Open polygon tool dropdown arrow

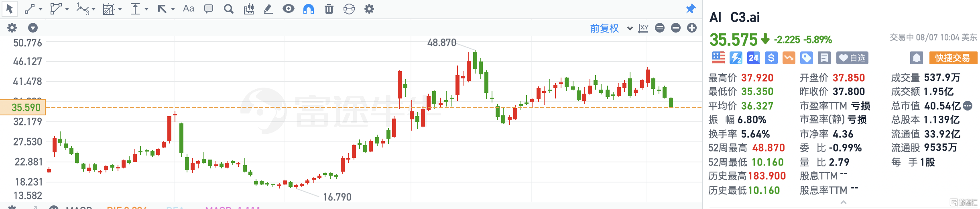coord(67,9)
